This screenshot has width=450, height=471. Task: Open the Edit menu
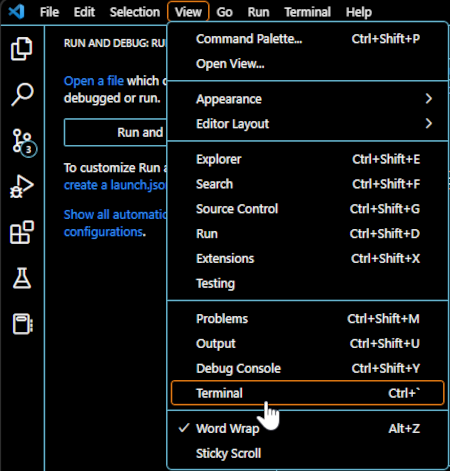coord(84,12)
